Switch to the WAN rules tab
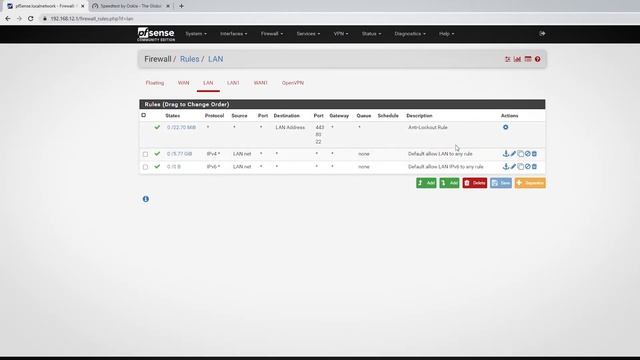Viewport: 640px width, 360px height. tap(183, 83)
